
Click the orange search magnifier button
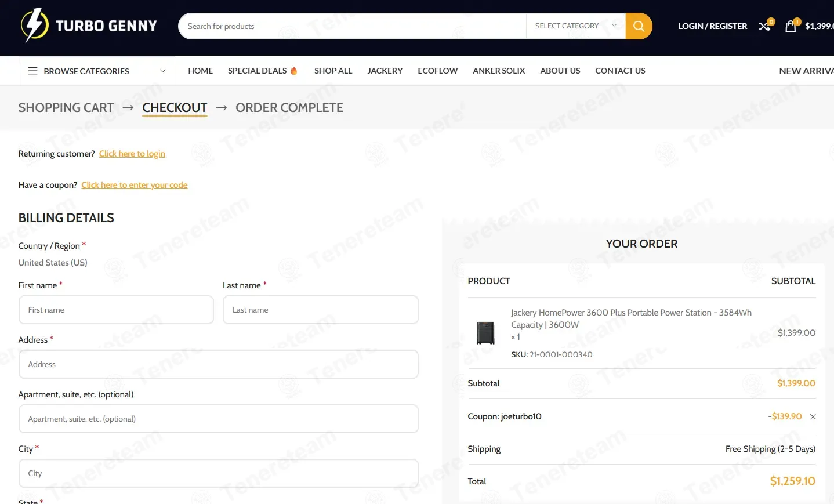(639, 26)
